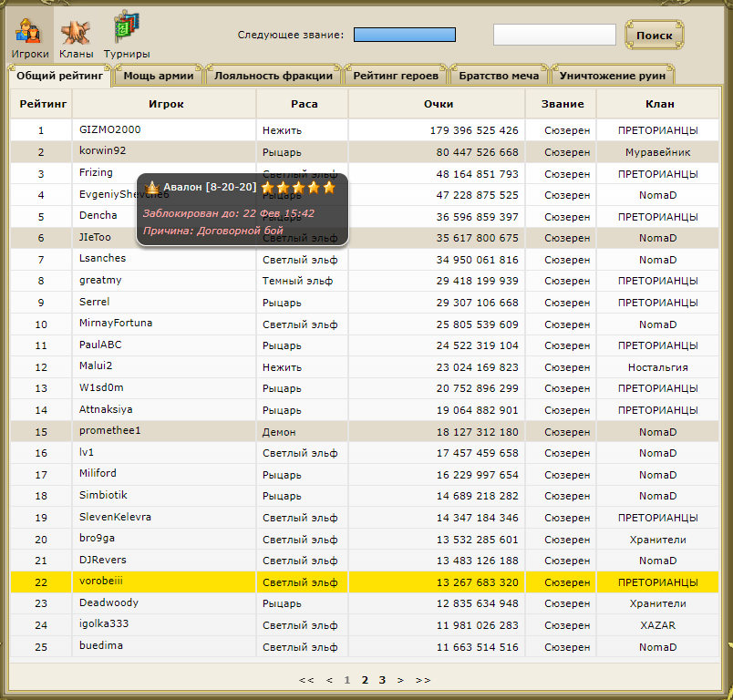This screenshot has width=733, height=700.
Task: Open the Турниры tournaments icon
Action: [127, 36]
